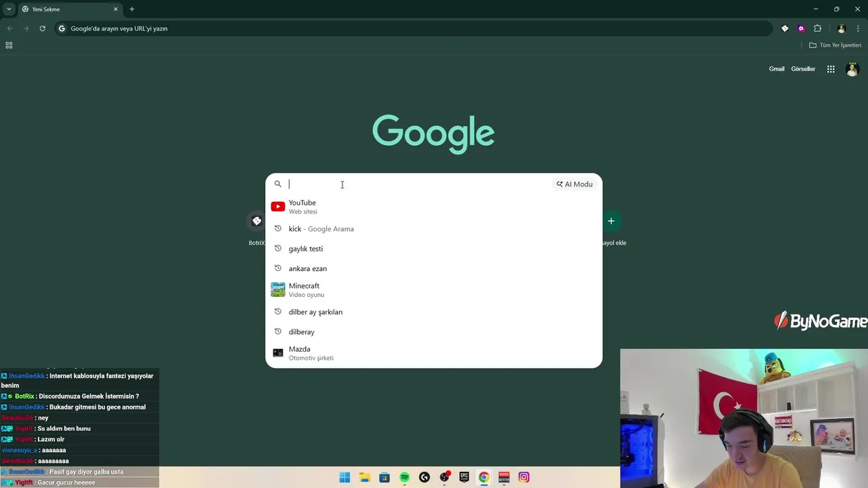868x488 pixels.
Task: Open the Google apps grid
Action: pos(831,69)
